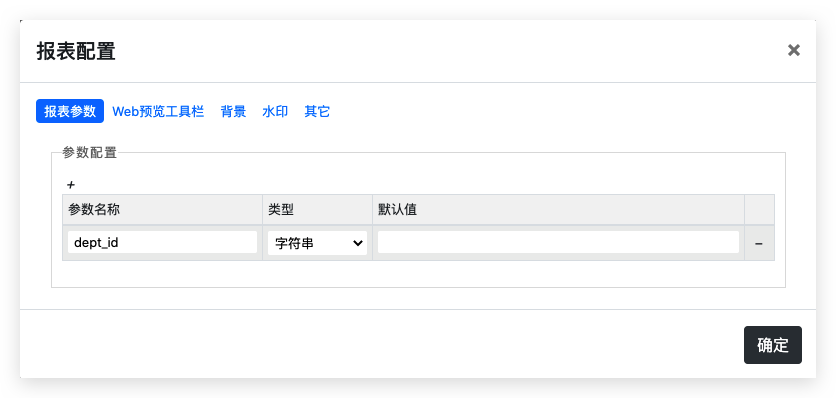Close the 报表配置 dialog
Viewport: 836px width, 398px height.
click(793, 50)
